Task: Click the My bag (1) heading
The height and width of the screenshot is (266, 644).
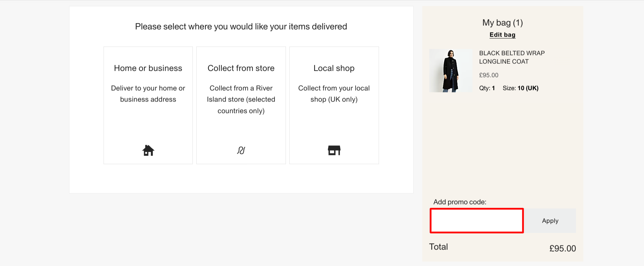Action: pyautogui.click(x=502, y=22)
